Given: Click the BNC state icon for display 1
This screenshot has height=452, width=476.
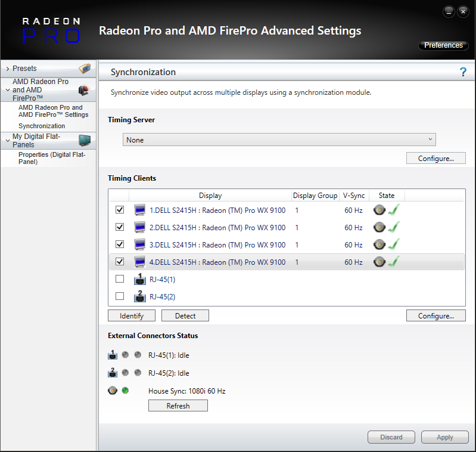Looking at the screenshot, I should pos(379,210).
